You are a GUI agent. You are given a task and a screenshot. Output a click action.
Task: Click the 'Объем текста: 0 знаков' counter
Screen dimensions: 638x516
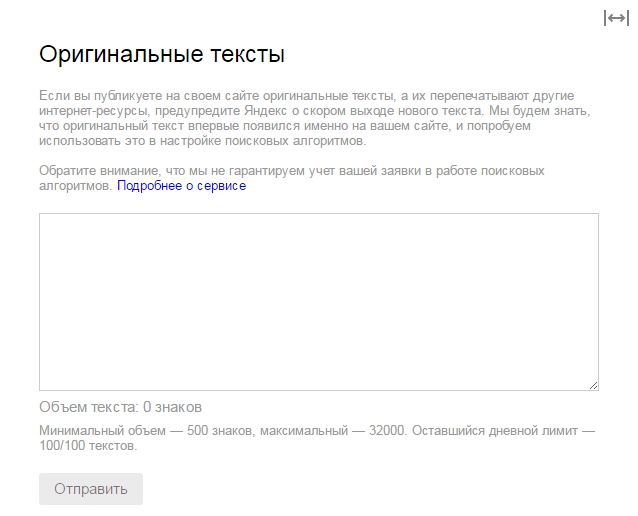[x=120, y=407]
